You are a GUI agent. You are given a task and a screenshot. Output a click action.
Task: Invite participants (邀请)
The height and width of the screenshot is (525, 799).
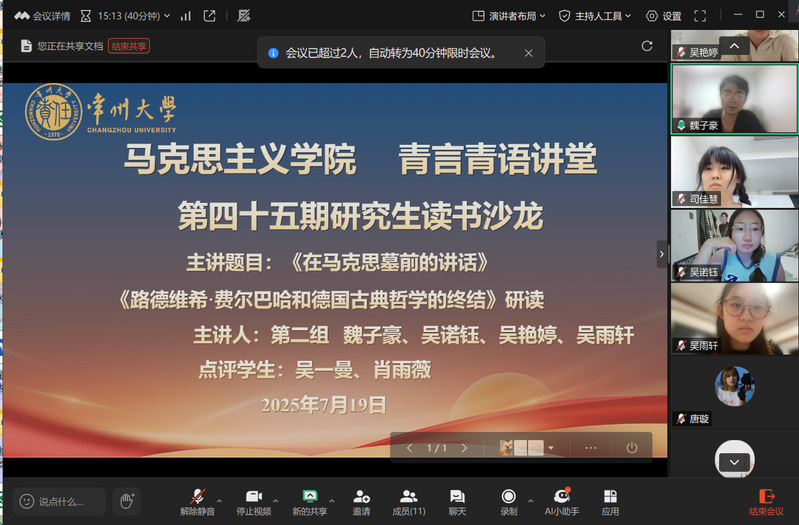coord(361,502)
